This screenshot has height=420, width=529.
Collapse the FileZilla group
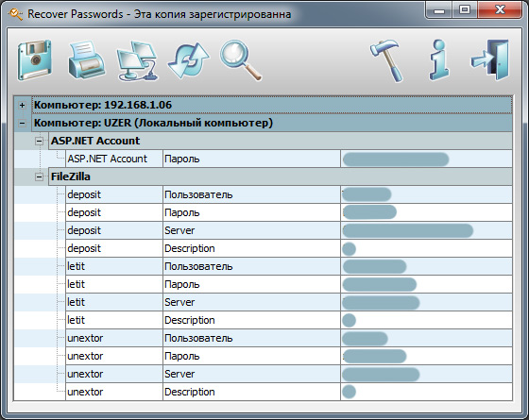pos(40,176)
